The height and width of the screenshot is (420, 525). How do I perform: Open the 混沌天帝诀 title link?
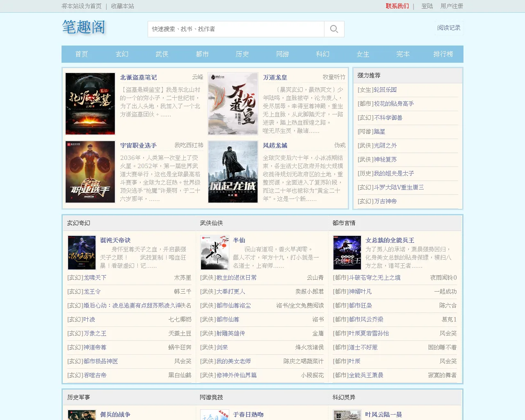[x=115, y=240]
